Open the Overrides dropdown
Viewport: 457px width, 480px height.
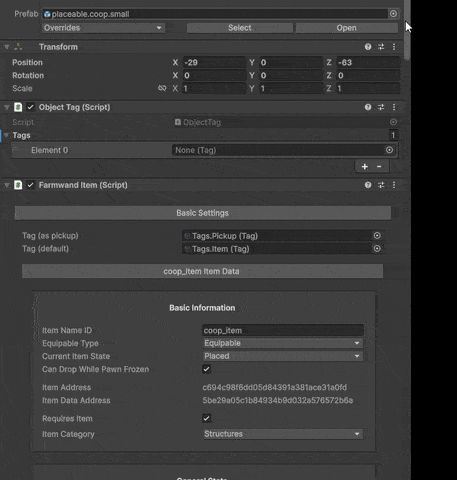pos(103,28)
